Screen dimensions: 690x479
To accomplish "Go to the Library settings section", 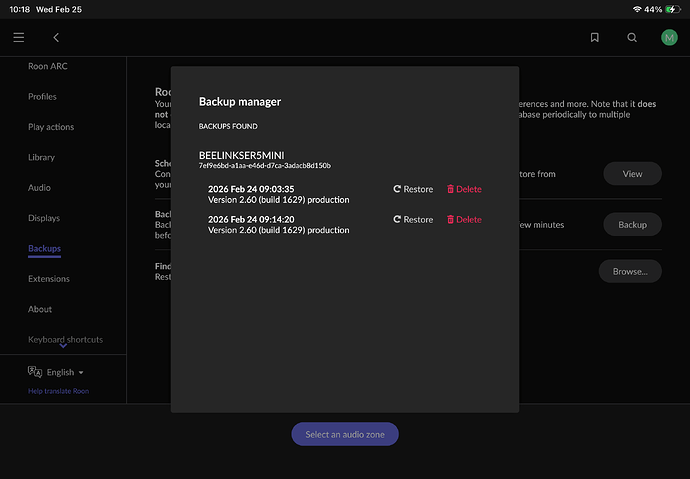I will [x=41, y=158].
